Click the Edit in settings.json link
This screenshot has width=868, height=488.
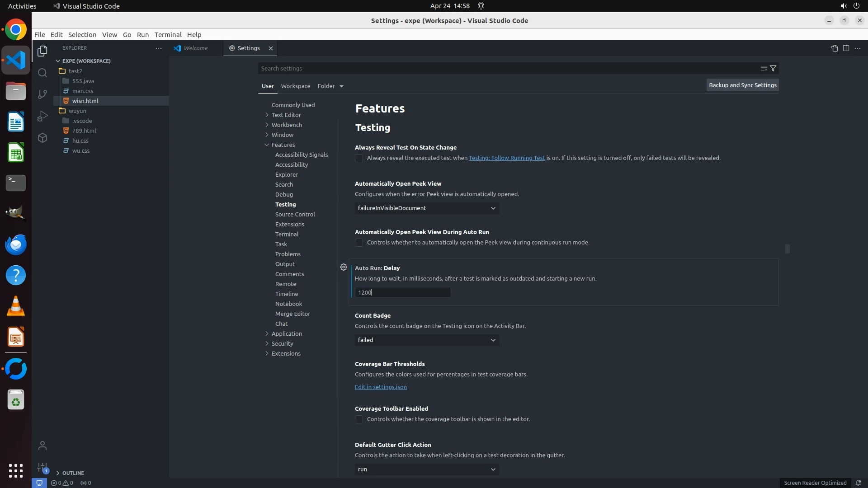pos(381,387)
